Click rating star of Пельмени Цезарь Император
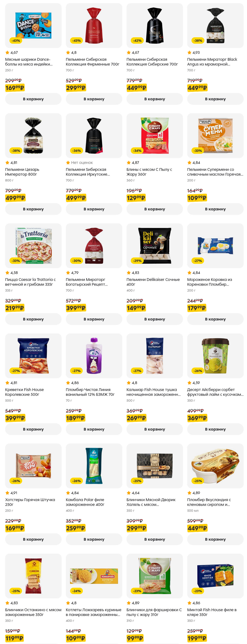247x644 pixels. 7,162
